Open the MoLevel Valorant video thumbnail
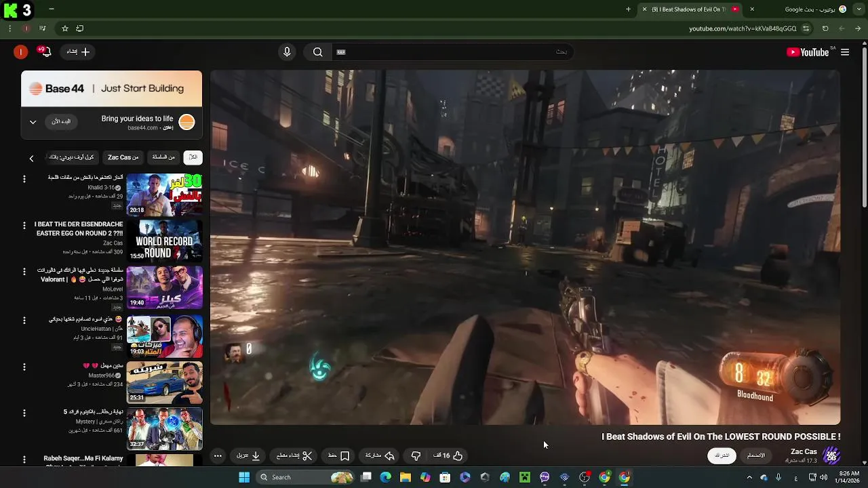868x488 pixels. 164,287
